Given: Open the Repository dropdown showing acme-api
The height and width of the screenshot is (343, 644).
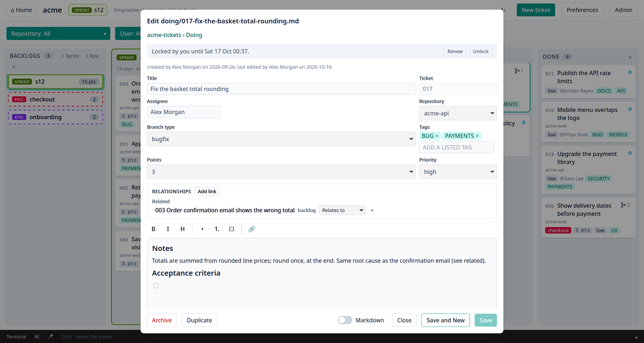Looking at the screenshot, I should (x=458, y=113).
